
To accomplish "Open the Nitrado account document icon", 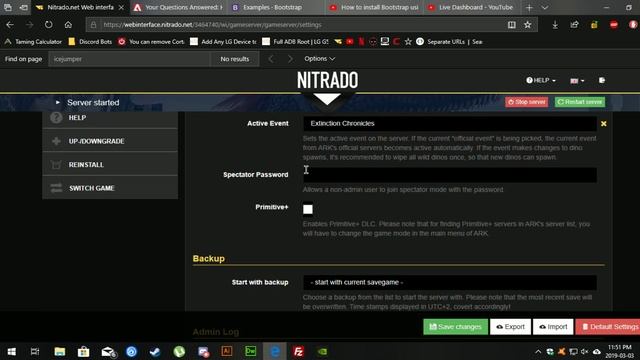I will tap(602, 80).
